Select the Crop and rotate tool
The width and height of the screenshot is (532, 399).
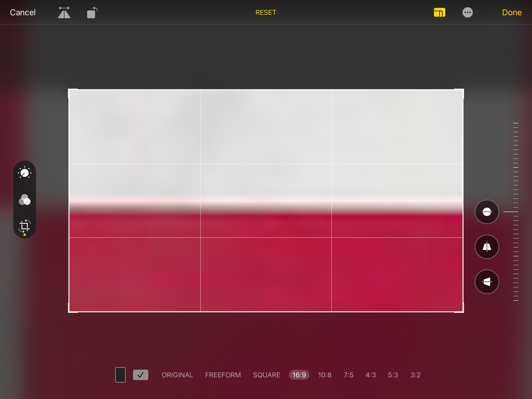[25, 226]
